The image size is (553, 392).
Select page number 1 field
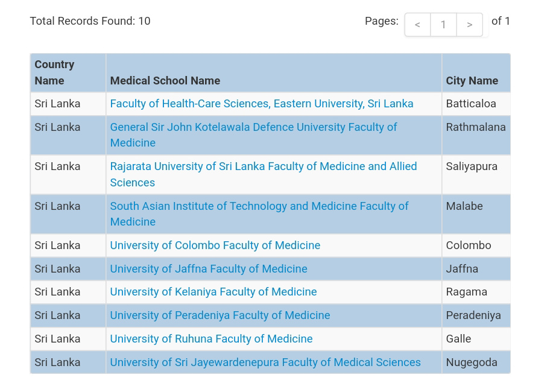(443, 25)
